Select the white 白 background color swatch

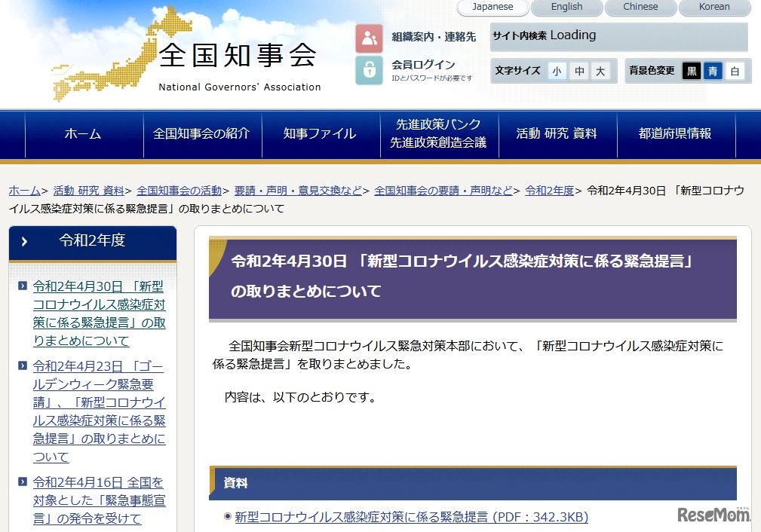(x=733, y=69)
